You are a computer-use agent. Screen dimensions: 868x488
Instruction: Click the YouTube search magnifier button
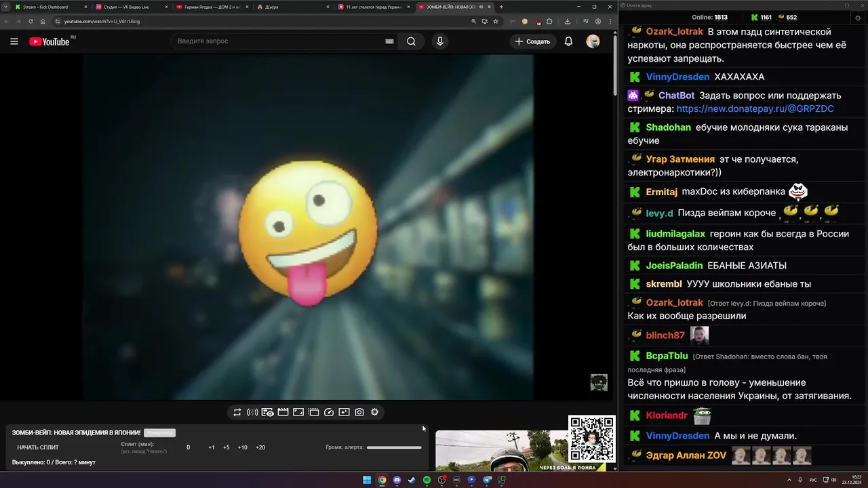pyautogui.click(x=412, y=41)
